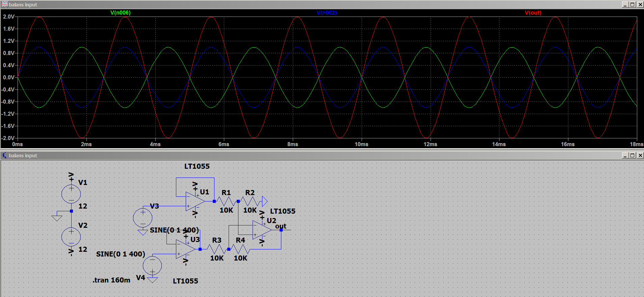Click the 10K value under R2
The height and width of the screenshot is (297, 644).
pos(250,210)
